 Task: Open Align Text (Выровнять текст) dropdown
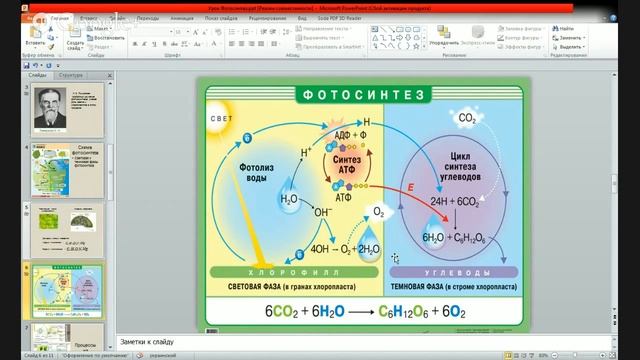[x=319, y=38]
